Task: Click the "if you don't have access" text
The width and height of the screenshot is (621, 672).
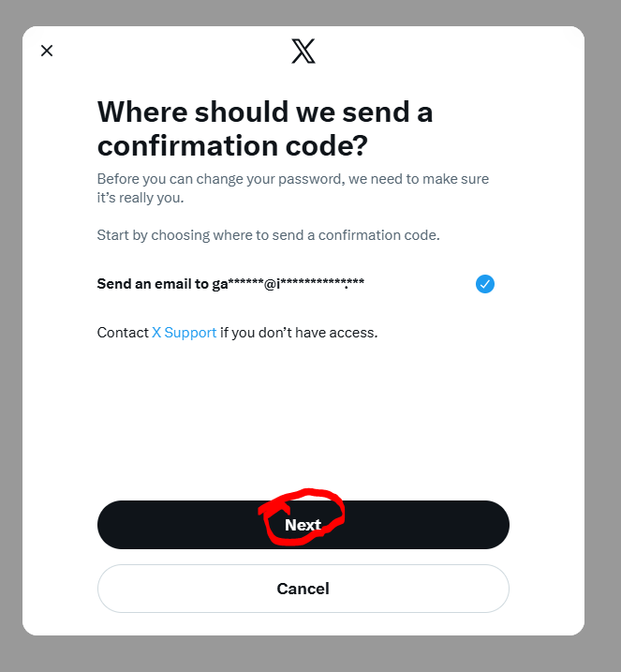Action: pos(299,333)
